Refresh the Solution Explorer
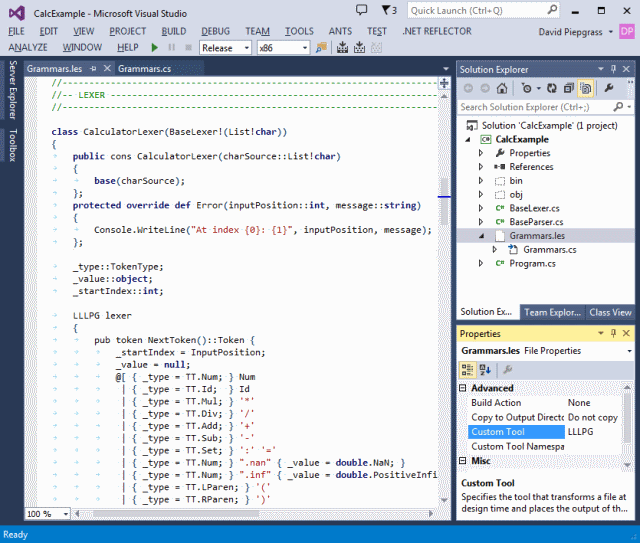The image size is (640, 543). (x=552, y=88)
